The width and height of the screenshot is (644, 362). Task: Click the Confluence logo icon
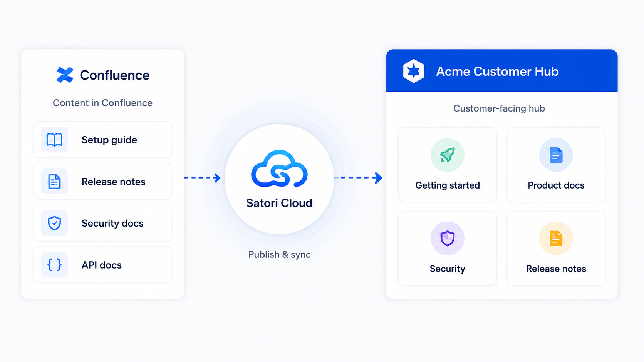click(x=65, y=75)
